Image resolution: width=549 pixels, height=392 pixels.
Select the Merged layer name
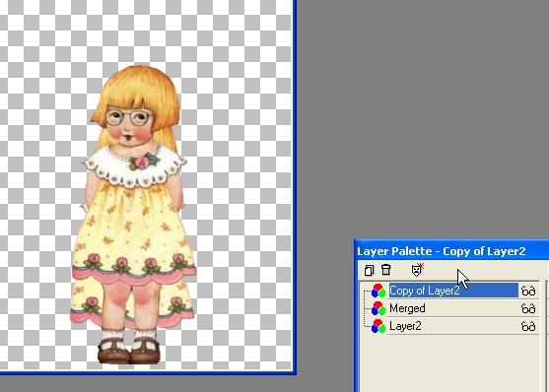[x=407, y=308]
